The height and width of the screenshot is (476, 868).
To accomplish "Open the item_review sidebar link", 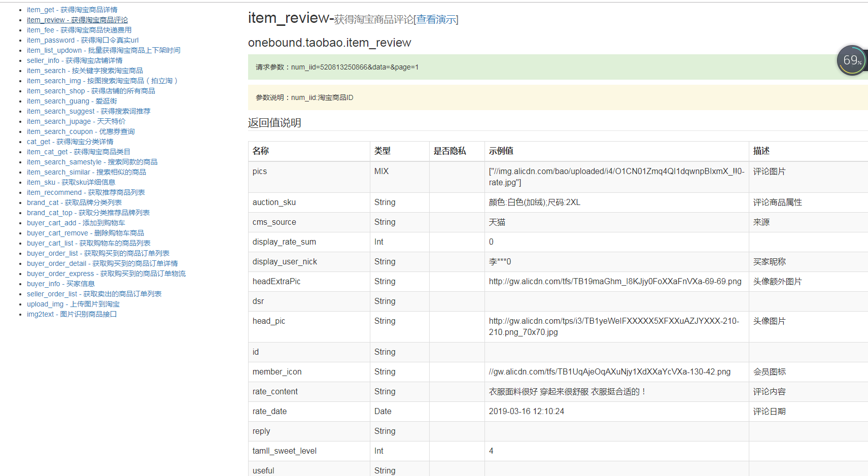I will pos(77,20).
